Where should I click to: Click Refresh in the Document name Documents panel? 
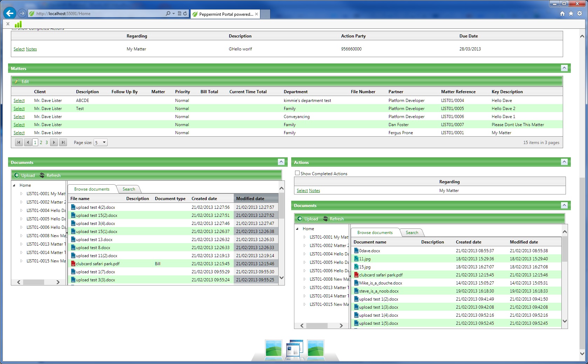[x=333, y=219]
